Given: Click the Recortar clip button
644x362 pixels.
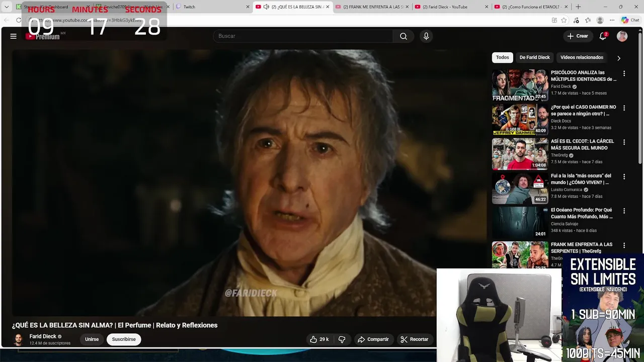Looking at the screenshot, I should click(415, 339).
